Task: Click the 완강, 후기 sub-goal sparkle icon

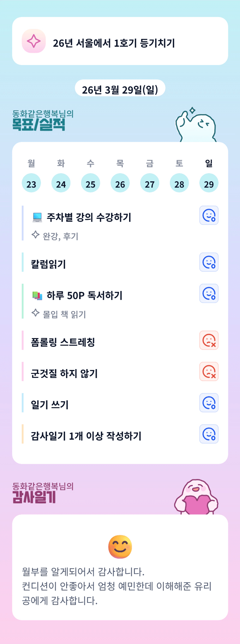Action: [35, 235]
